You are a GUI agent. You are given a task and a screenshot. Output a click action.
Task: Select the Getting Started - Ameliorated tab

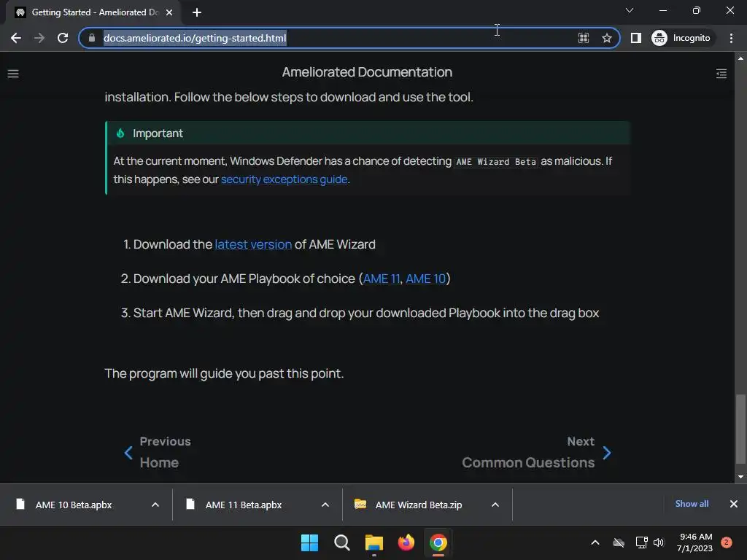(94, 12)
